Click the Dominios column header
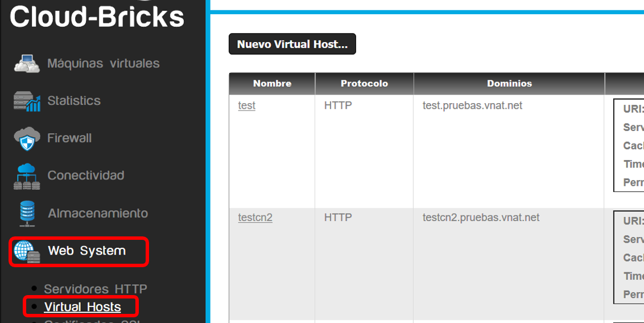 [x=509, y=84]
